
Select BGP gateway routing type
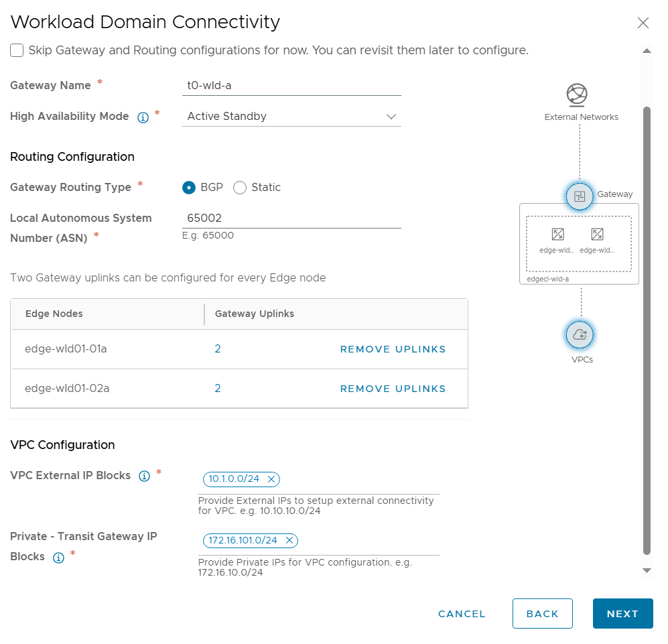[189, 188]
